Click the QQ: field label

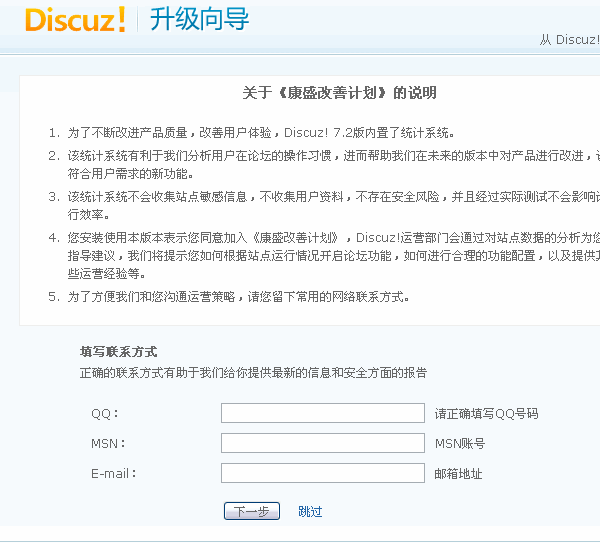[105, 414]
